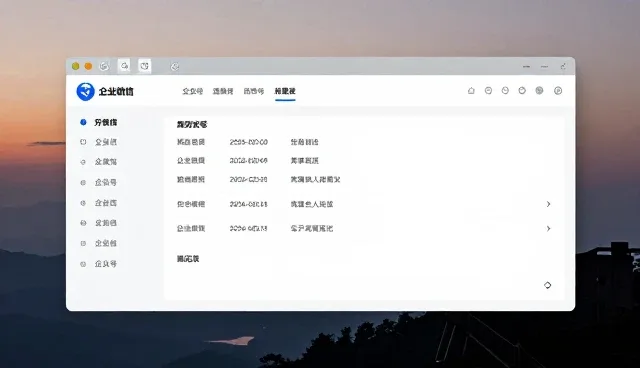Click the lone circular icon in the title bar's middle
Screen dimensions: 640x368
pos(175,67)
